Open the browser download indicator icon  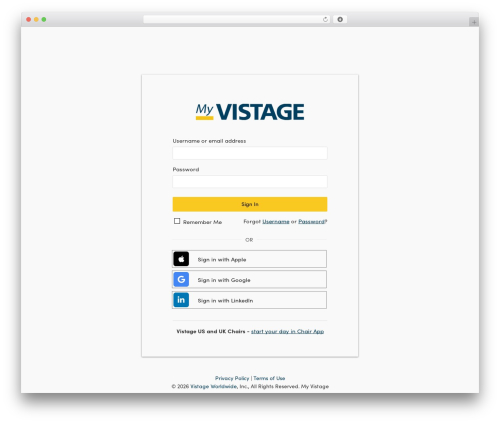click(x=340, y=19)
